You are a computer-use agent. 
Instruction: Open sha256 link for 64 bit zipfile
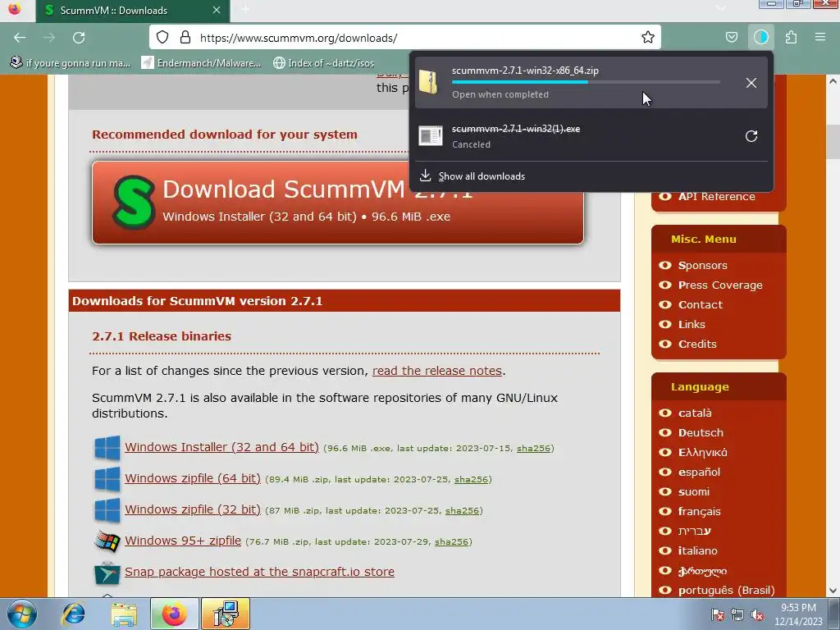pyautogui.click(x=471, y=479)
